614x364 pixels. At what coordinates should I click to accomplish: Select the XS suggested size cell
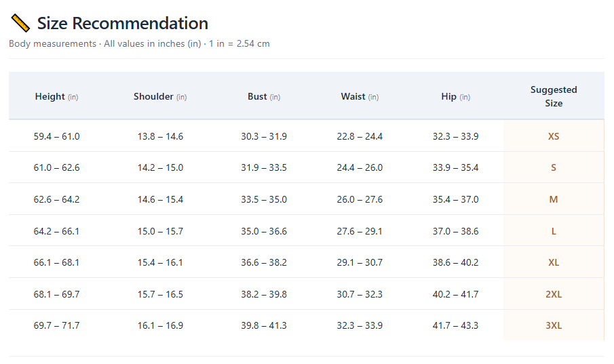click(554, 136)
